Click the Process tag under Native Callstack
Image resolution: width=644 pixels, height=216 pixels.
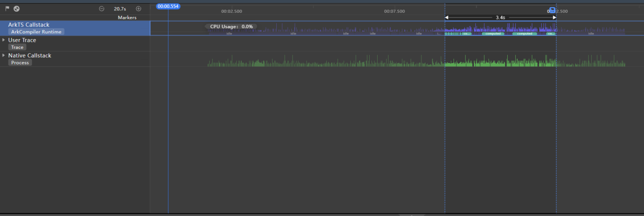coord(20,63)
